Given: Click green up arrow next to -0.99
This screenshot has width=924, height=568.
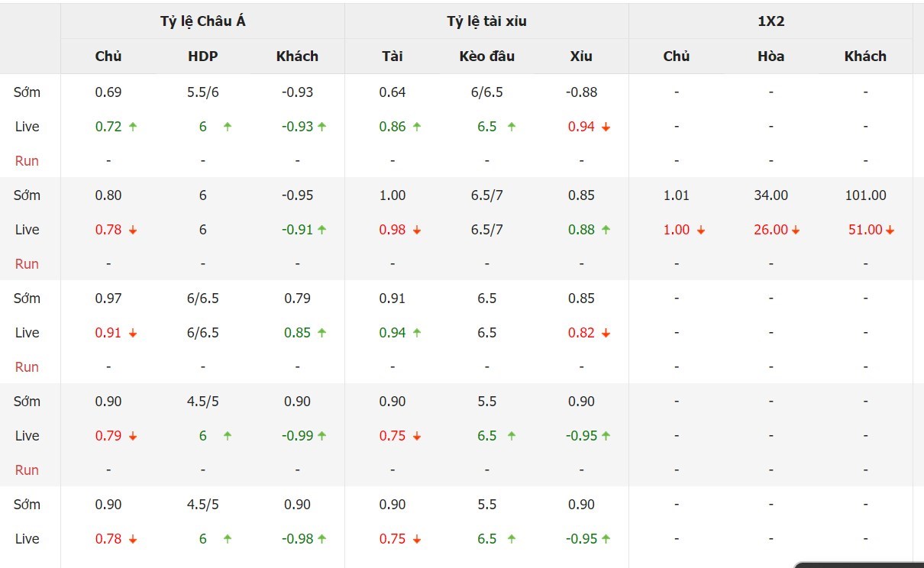Looking at the screenshot, I should coord(321,436).
